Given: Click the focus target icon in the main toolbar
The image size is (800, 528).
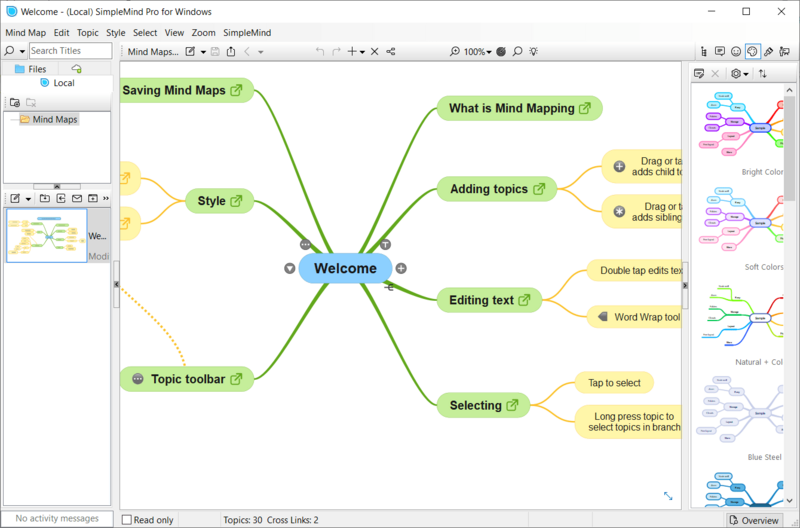Looking at the screenshot, I should (501, 52).
